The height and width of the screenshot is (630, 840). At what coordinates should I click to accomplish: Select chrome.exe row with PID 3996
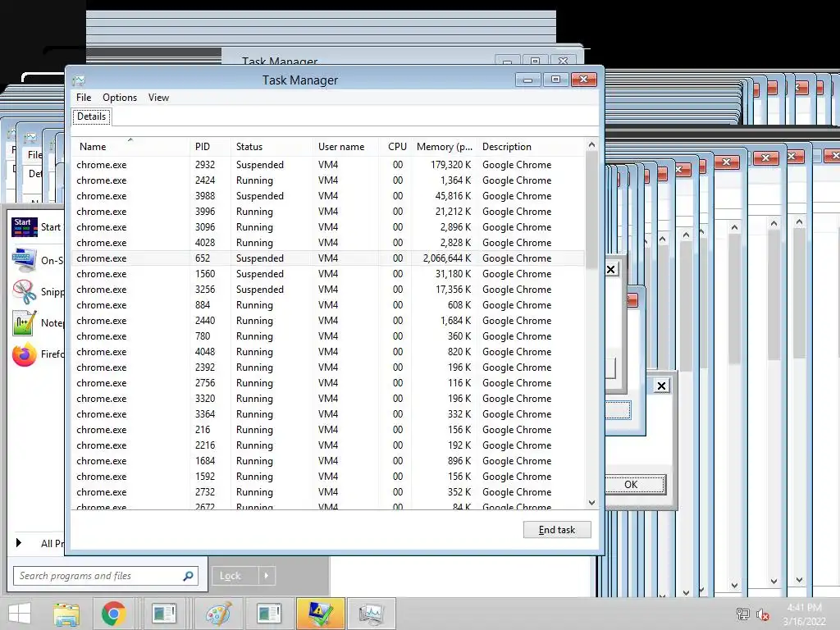click(x=328, y=212)
